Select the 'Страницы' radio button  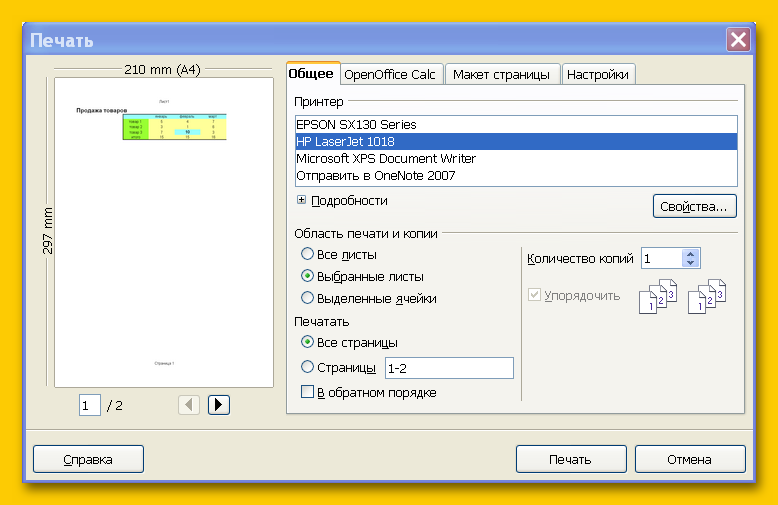pyautogui.click(x=308, y=368)
